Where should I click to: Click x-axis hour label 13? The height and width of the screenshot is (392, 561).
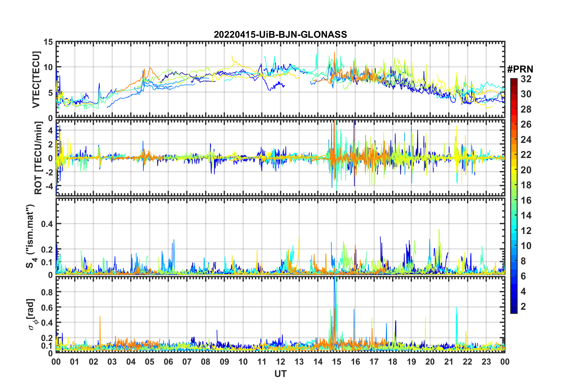click(x=299, y=362)
